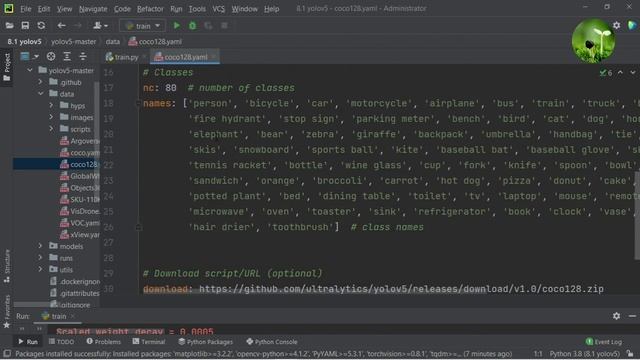The width and height of the screenshot is (640, 360).
Task: Expand the runs folder
Action: pos(40,258)
